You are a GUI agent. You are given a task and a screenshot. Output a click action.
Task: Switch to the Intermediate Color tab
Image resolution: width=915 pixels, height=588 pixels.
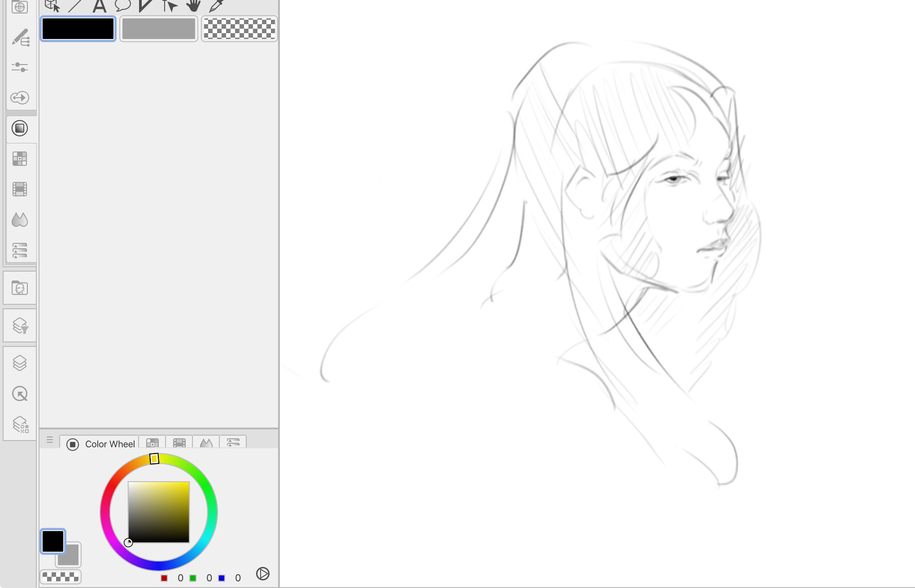pyautogui.click(x=179, y=443)
